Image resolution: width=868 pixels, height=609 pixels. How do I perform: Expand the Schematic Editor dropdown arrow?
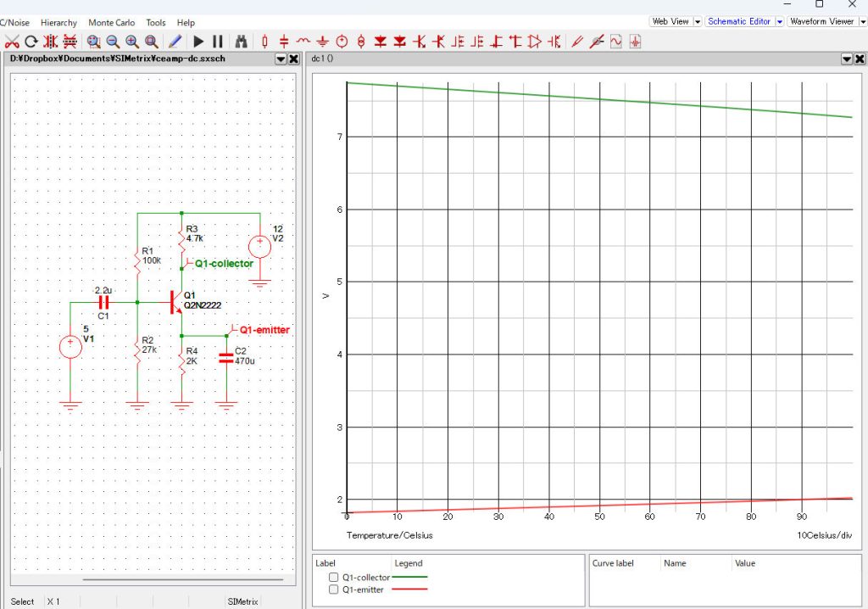pyautogui.click(x=779, y=21)
